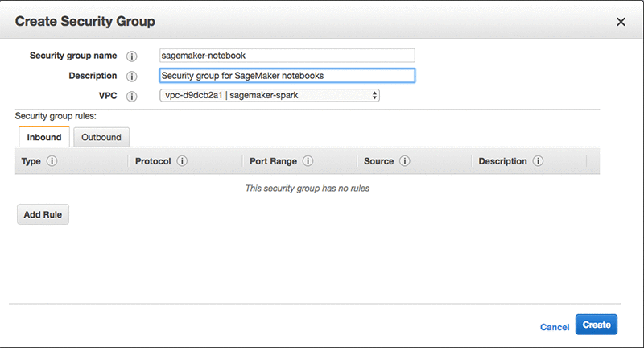Open the VPC dropdown showing vpc-d9dcb2a1
The image size is (644, 348).
pos(270,95)
